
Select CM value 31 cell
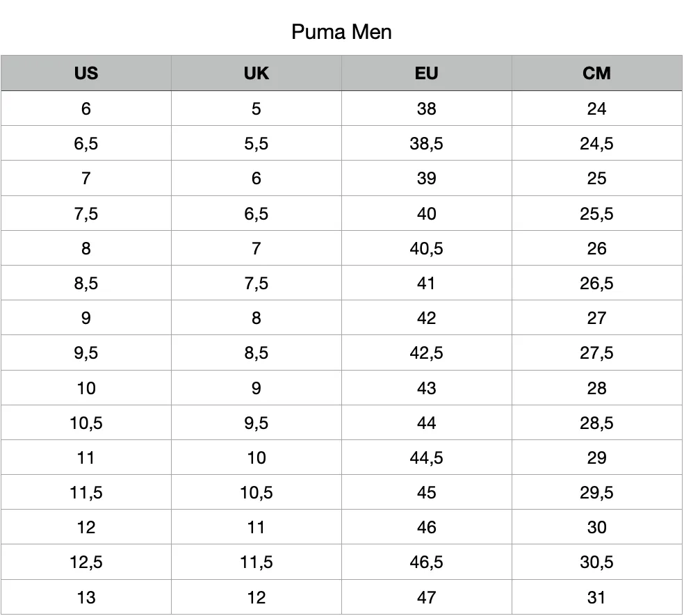(x=596, y=597)
